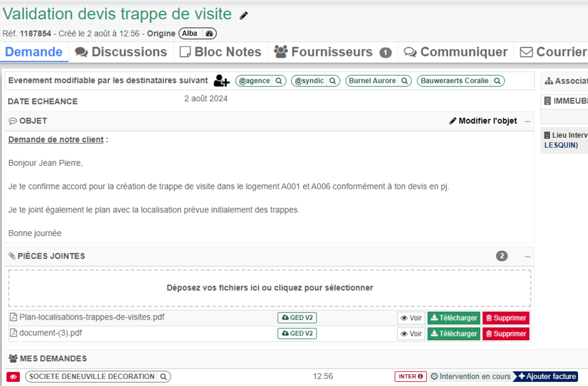View the document-(3).pdf file
Viewport: 588px width, 386px height.
(411, 334)
